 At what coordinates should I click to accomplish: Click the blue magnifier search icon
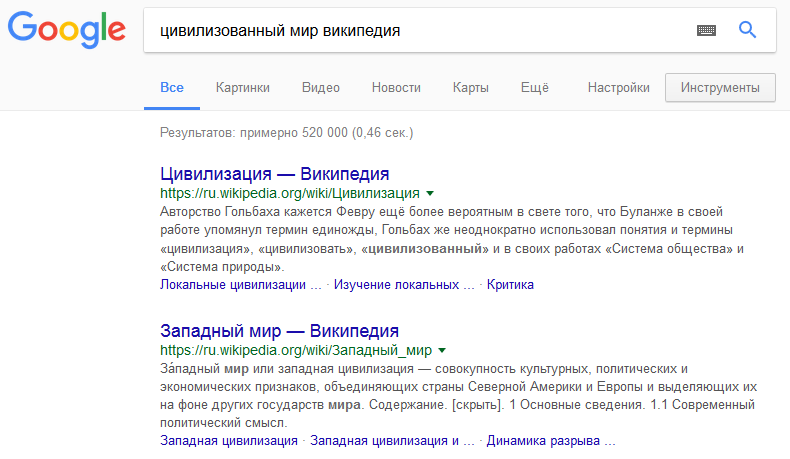pyautogui.click(x=747, y=30)
